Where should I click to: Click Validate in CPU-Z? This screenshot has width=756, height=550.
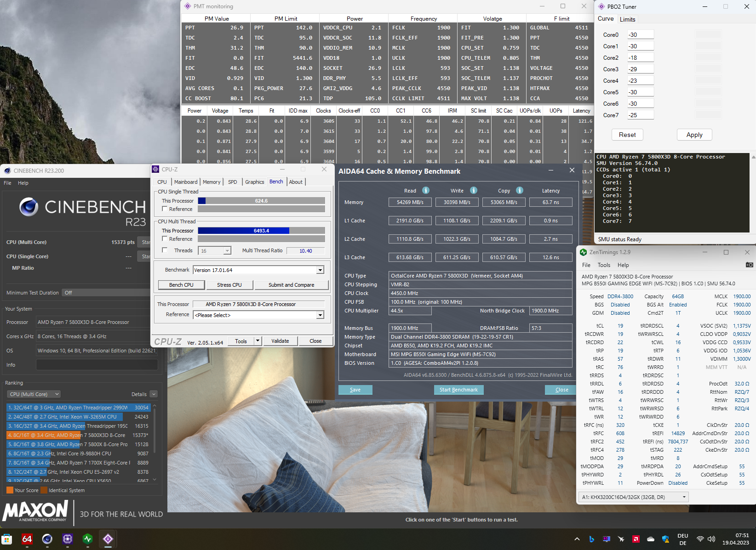(x=281, y=341)
